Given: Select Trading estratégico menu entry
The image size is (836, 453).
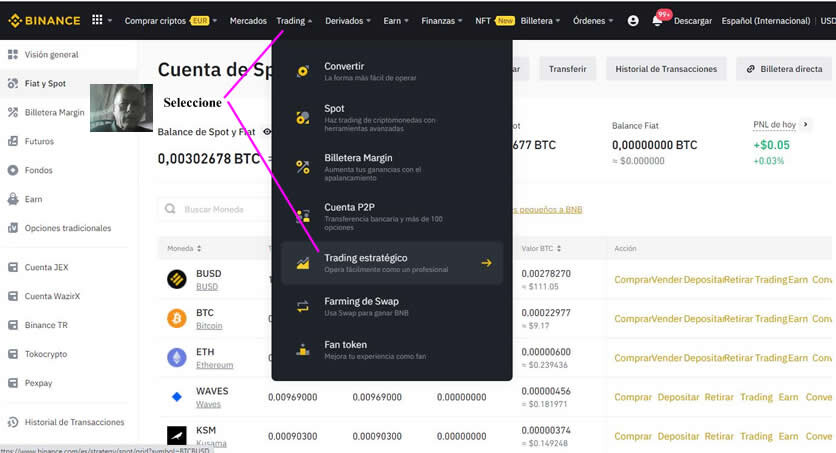Looking at the screenshot, I should [x=392, y=263].
